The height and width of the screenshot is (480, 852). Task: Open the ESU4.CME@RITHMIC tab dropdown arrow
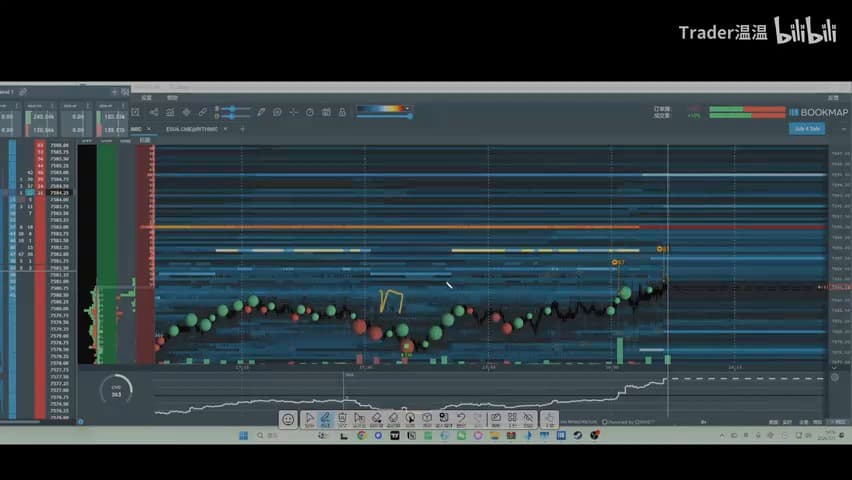pos(225,129)
